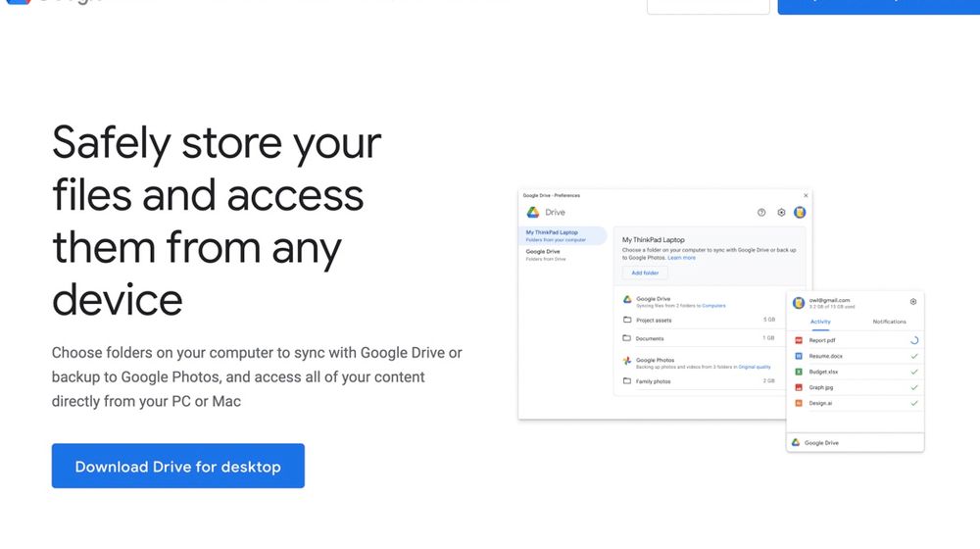This screenshot has height=549, width=980.
Task: Click the checkmark on Resume.docx row
Action: [x=914, y=356]
